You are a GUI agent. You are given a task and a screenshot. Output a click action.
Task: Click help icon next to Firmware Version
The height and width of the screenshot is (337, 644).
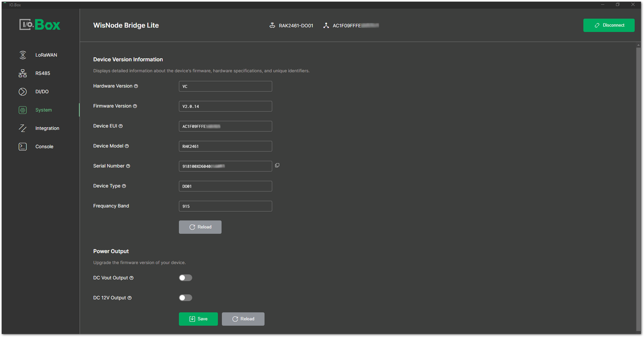point(135,106)
